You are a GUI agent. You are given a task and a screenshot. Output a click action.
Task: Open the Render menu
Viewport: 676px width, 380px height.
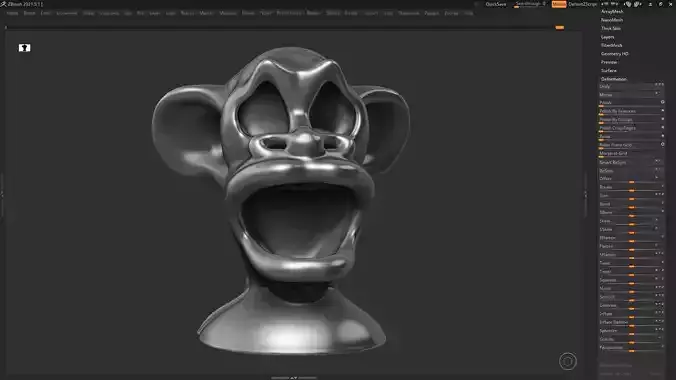coord(313,13)
